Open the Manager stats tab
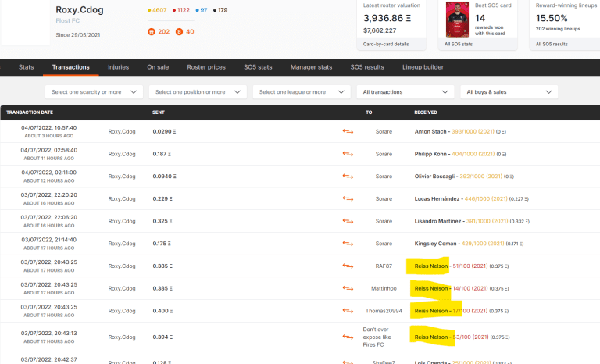The image size is (600, 364). coord(311,67)
